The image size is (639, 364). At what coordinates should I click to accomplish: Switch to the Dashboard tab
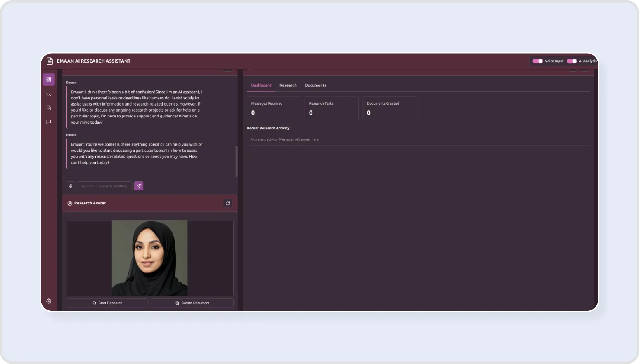261,85
